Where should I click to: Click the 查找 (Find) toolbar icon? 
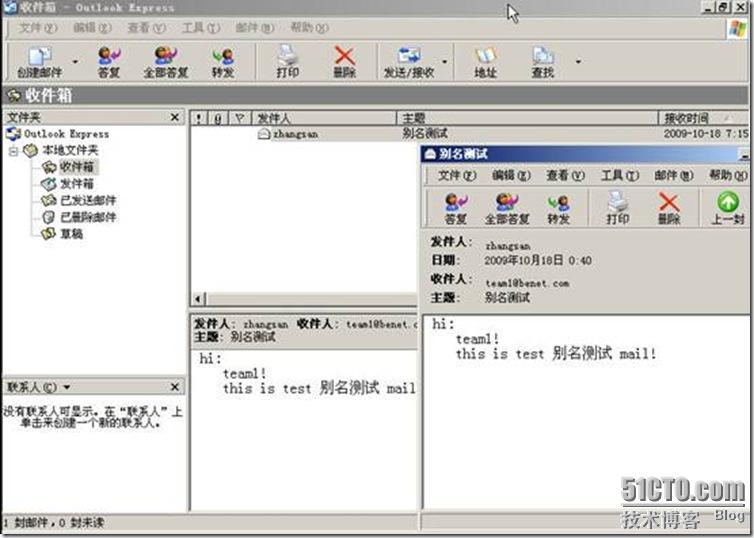coord(543,63)
